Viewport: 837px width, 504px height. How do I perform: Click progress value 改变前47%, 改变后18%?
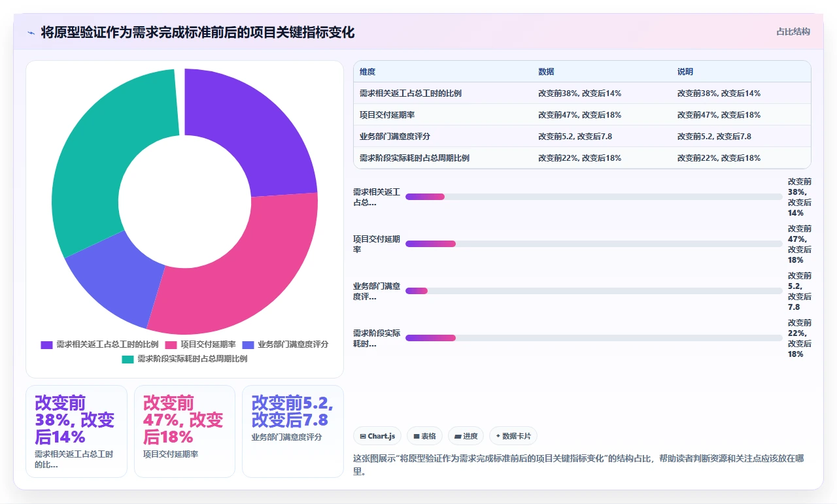point(800,244)
